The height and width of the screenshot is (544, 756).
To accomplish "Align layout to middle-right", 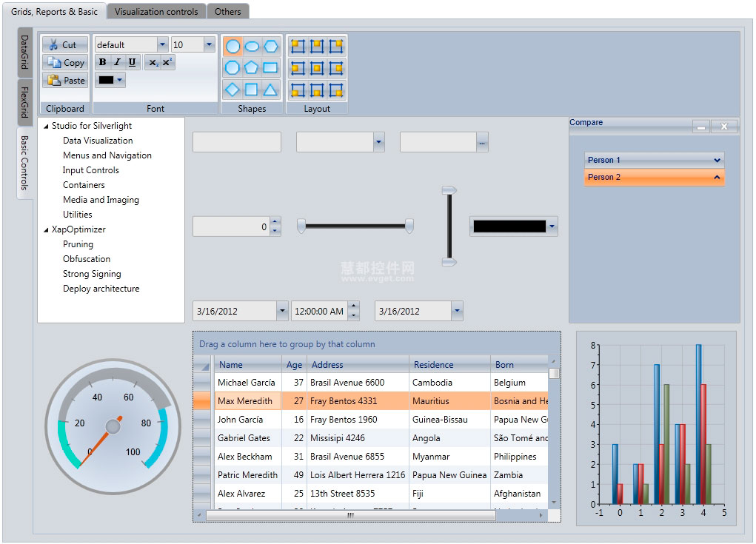I will click(x=335, y=68).
